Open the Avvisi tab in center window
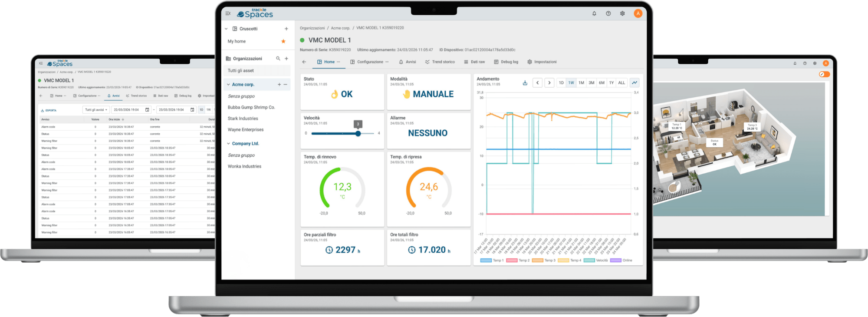This screenshot has width=868, height=317. [407, 62]
